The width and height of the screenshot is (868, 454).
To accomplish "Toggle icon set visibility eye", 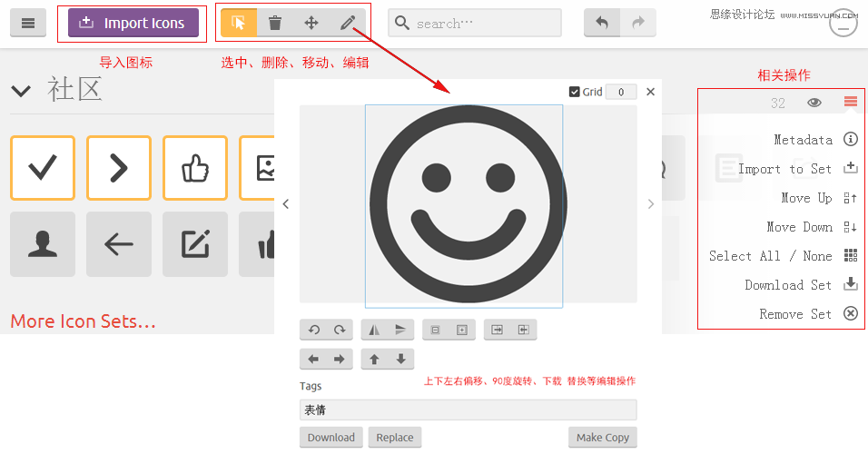I will 814,103.
